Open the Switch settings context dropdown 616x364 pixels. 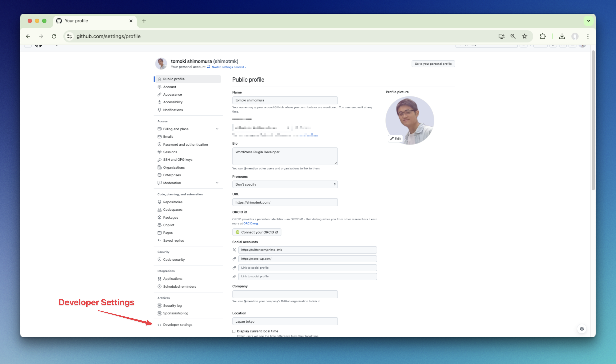(x=229, y=67)
